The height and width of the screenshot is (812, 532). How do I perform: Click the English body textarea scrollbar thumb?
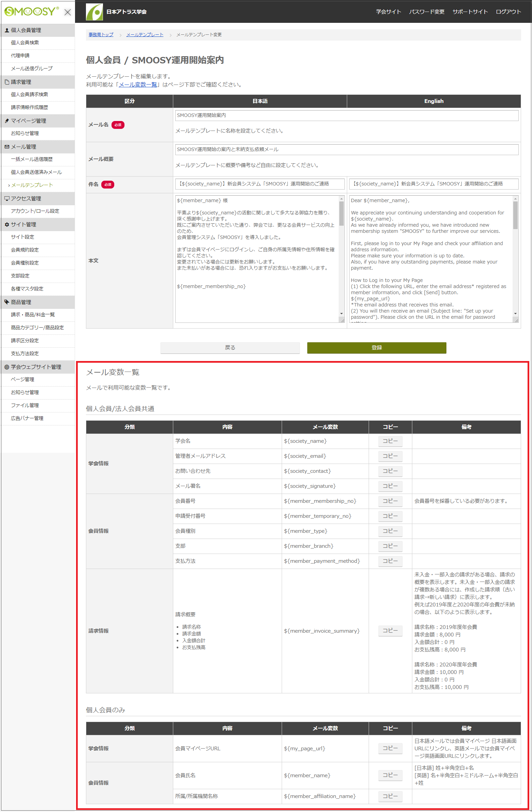tap(515, 215)
